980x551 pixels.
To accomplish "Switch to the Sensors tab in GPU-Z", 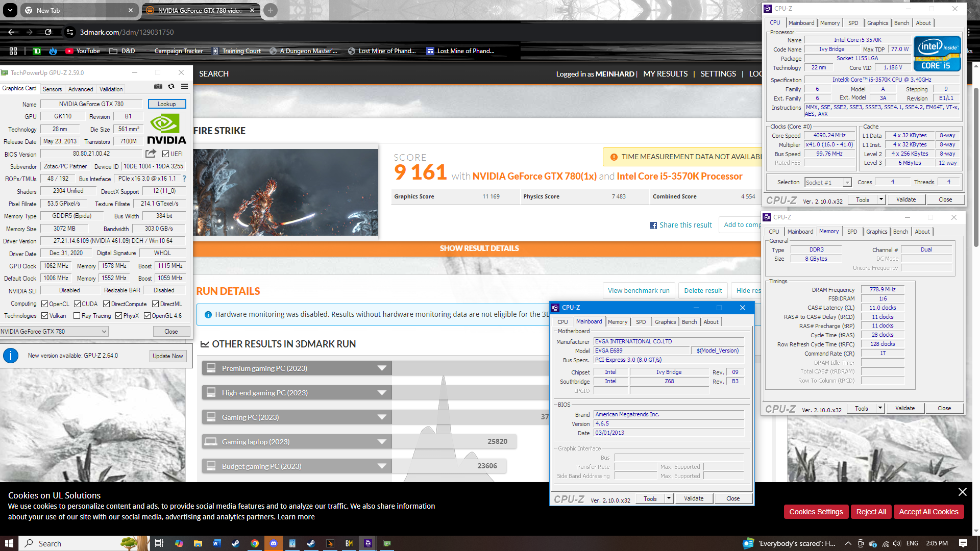I will point(52,89).
